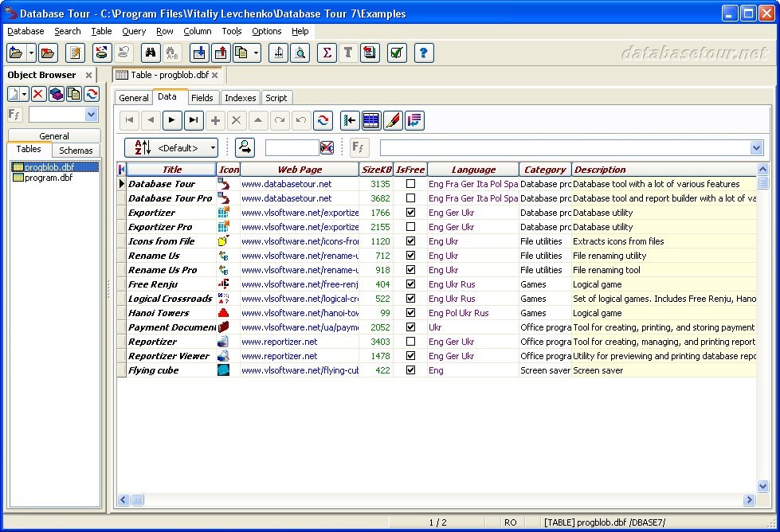Switch to Schemas tab in Object Browser
Viewport: 780px width, 532px height.
point(76,151)
